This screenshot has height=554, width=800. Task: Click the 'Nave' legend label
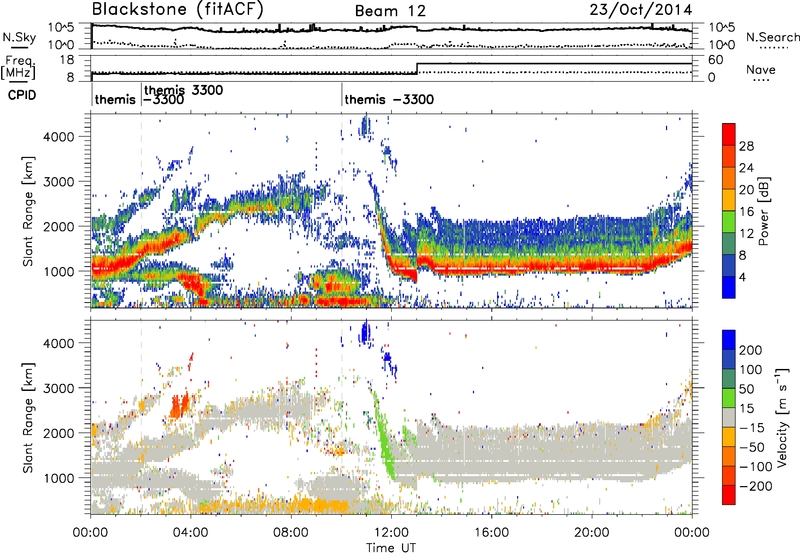point(761,69)
